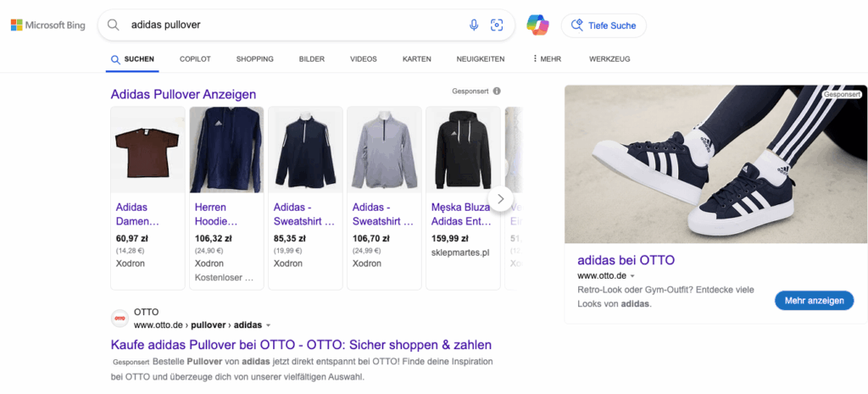Open the Adidas Damen product title link
The image size is (868, 394).
(137, 214)
